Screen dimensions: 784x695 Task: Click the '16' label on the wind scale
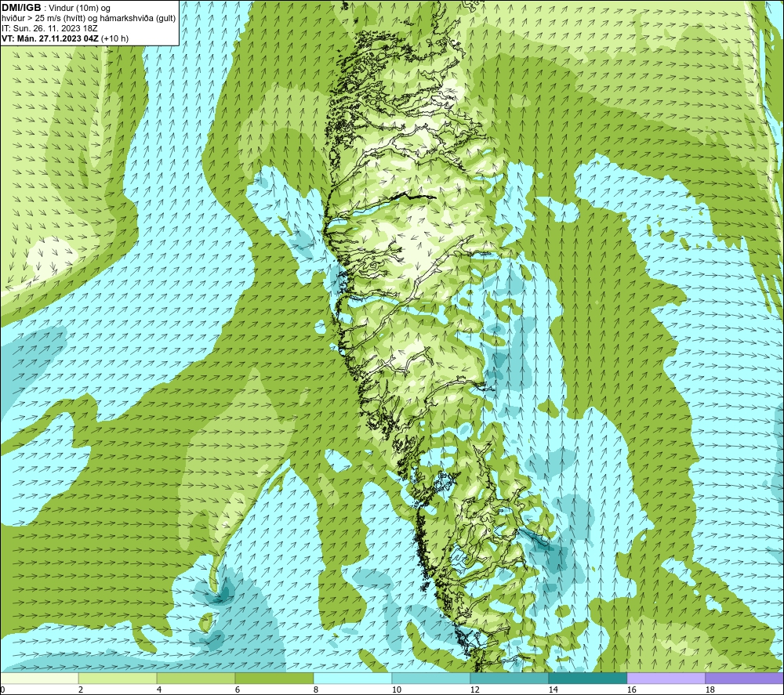[631, 690]
